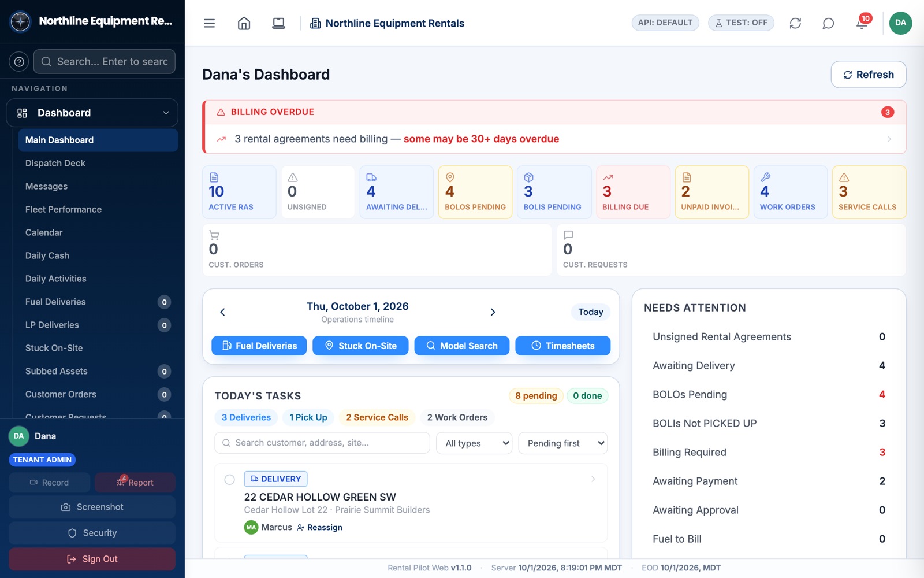Collapse the Dashboard navigation section
Viewport: 924px width, 578px height.
(92, 113)
